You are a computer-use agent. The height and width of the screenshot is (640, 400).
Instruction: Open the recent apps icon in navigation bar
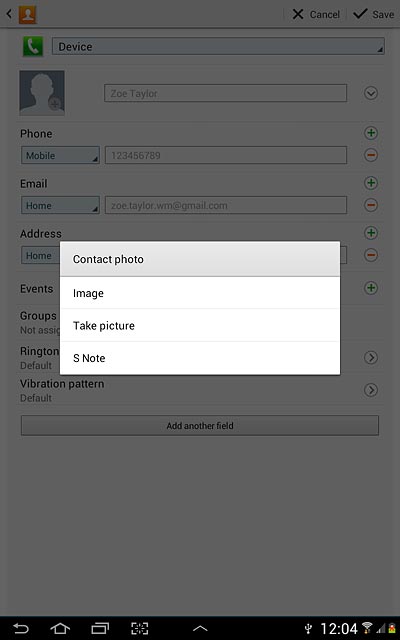tap(100, 628)
